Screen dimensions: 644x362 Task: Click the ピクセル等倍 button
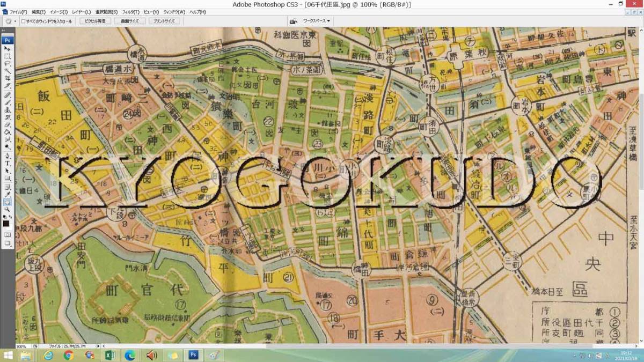(95, 21)
